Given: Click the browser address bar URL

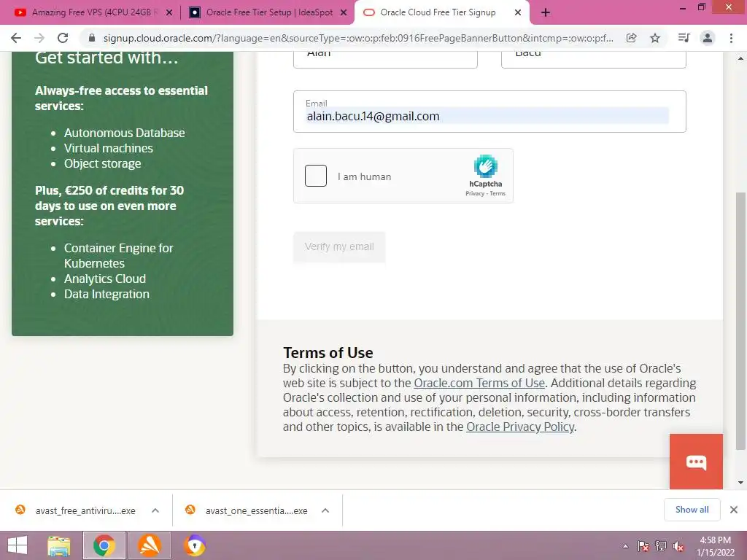Looking at the screenshot, I should pos(358,38).
